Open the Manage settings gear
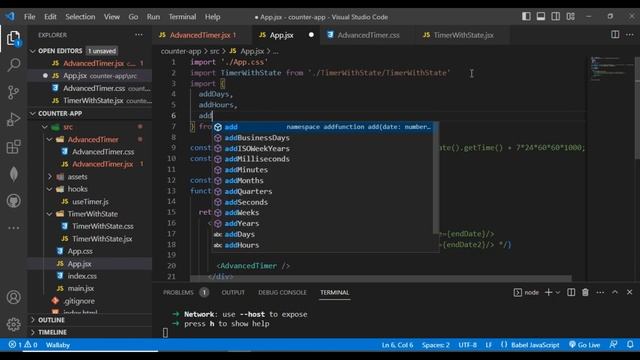 click(x=13, y=324)
